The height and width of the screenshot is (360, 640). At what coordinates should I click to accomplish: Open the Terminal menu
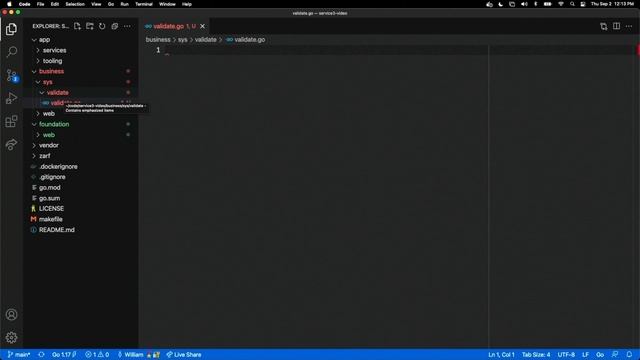point(144,4)
